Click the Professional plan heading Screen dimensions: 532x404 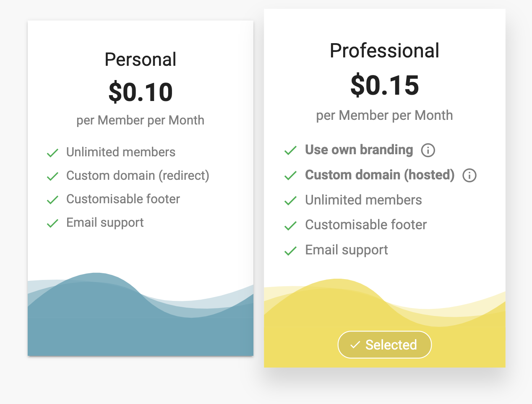coord(384,51)
